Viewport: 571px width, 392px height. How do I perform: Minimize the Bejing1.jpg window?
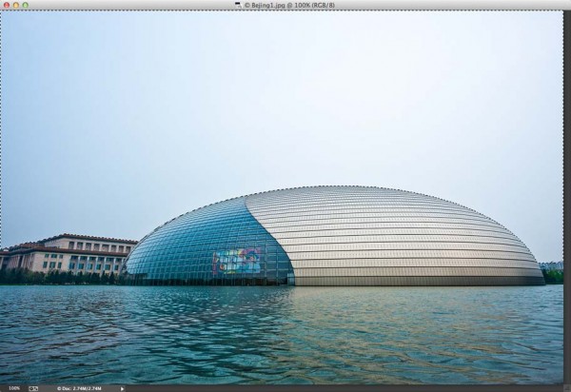[x=16, y=5]
